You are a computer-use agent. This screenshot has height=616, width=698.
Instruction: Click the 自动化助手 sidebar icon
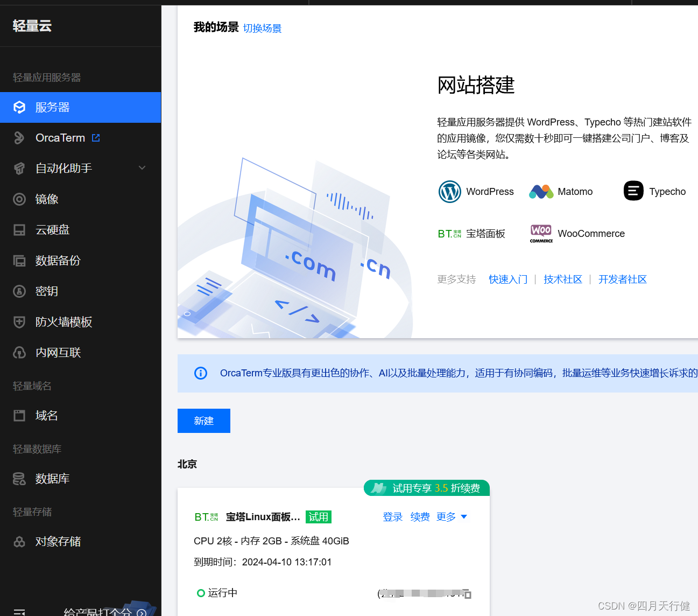point(19,169)
